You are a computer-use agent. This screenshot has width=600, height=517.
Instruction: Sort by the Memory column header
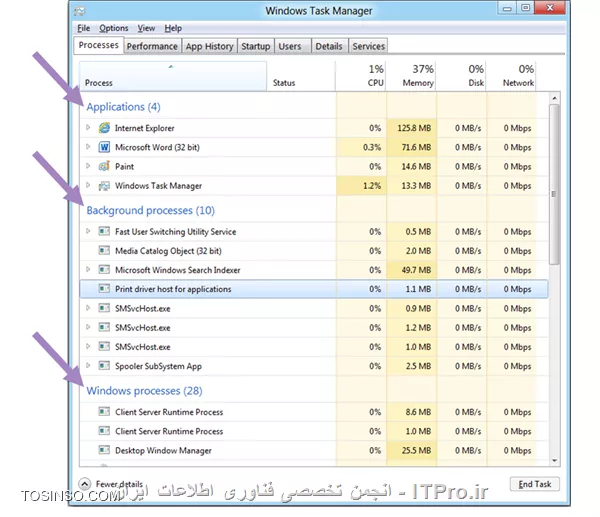pyautogui.click(x=411, y=76)
